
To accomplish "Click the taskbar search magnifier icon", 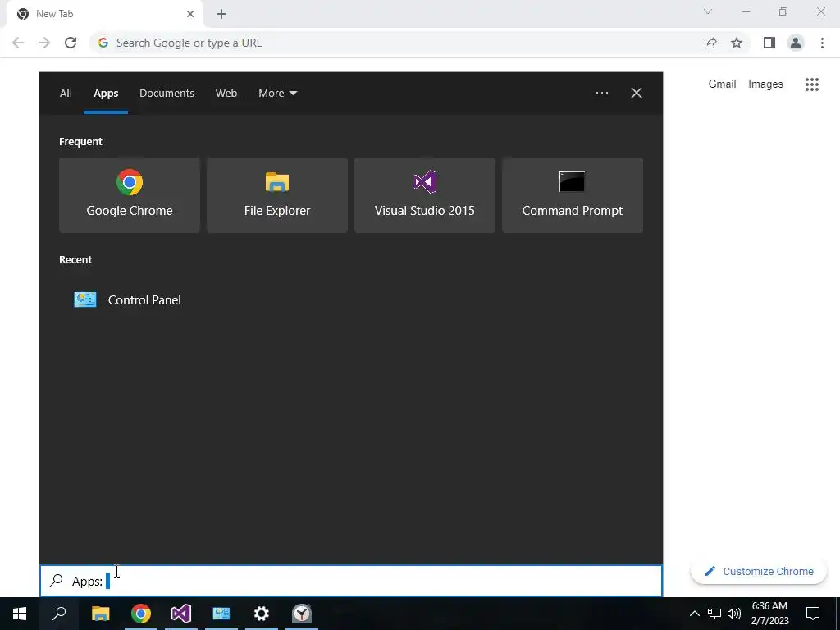I will 59,614.
